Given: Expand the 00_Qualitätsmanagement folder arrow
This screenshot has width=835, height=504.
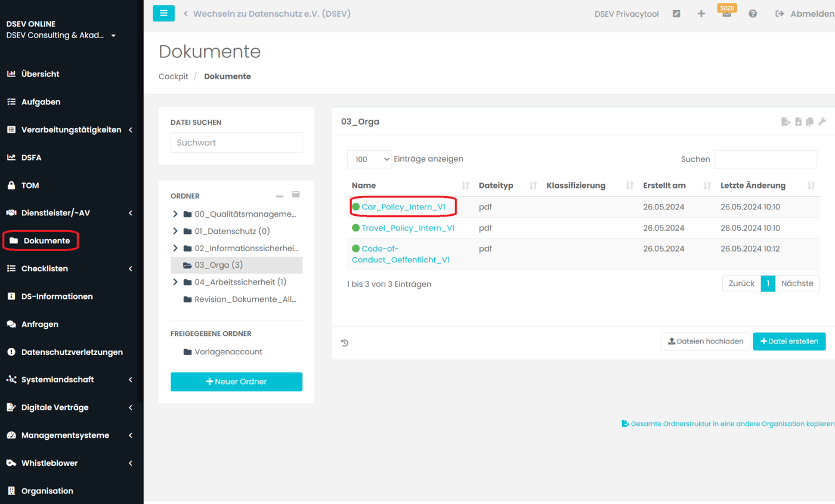Looking at the screenshot, I should tap(175, 214).
